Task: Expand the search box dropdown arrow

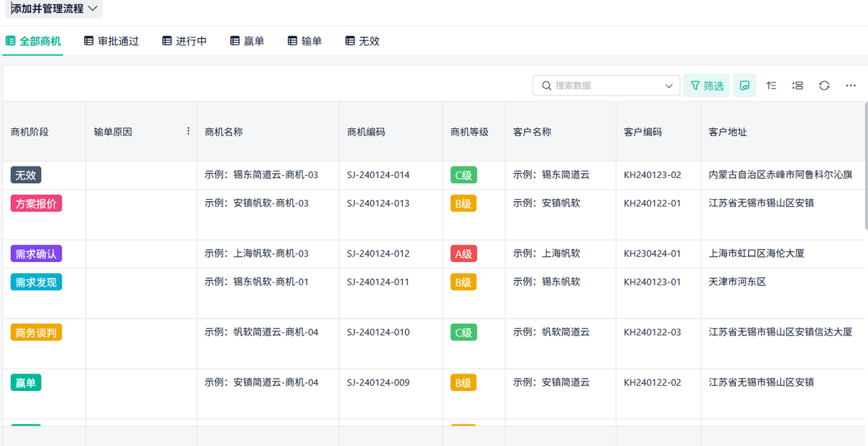Action: pyautogui.click(x=668, y=85)
